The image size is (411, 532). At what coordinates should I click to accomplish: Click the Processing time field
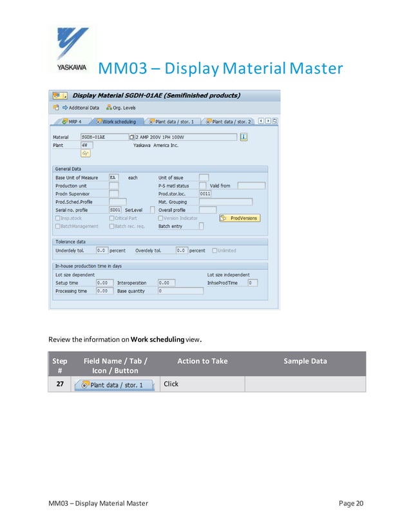coord(104,290)
